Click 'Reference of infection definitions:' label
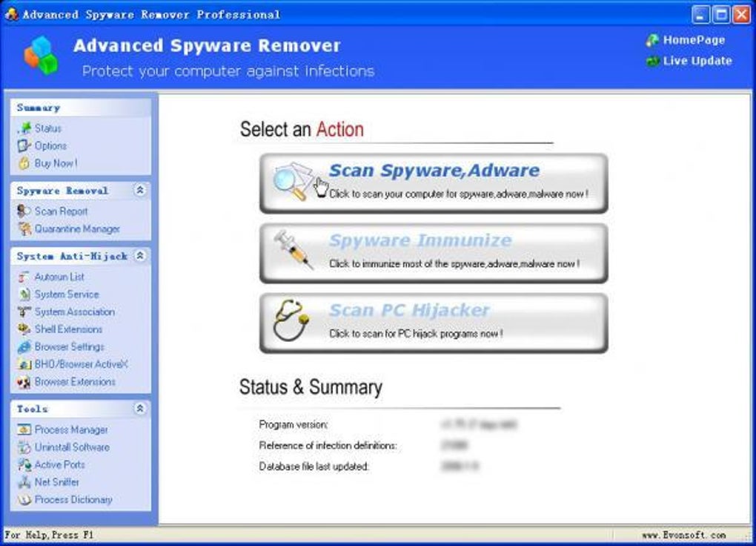 pos(328,445)
